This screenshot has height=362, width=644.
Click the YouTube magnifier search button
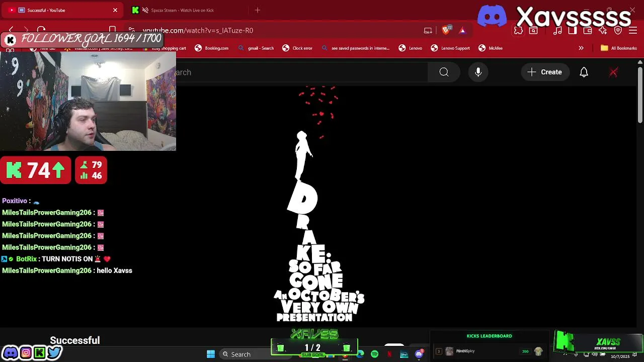444,72
